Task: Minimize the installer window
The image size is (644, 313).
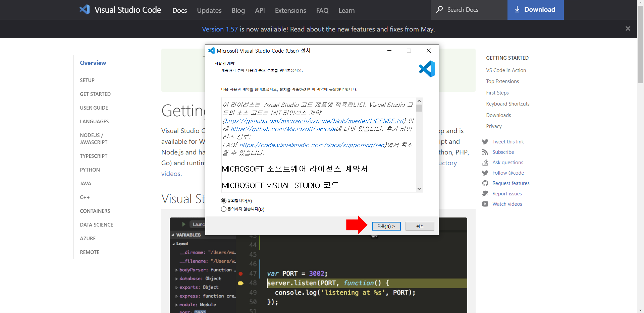Action: coord(389,51)
